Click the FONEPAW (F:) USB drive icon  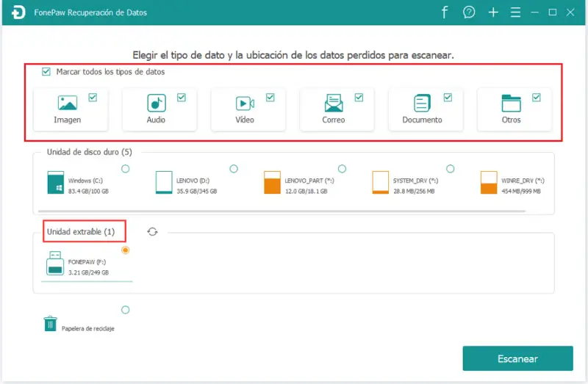pos(55,264)
